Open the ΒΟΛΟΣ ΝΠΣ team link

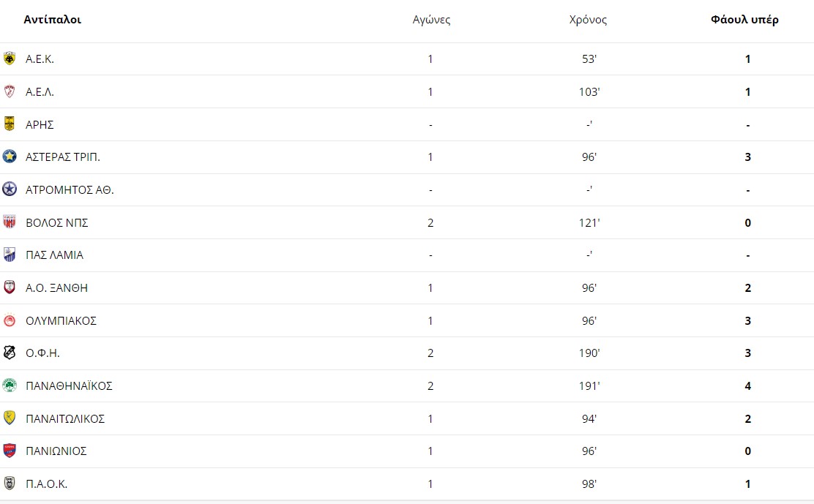(57, 222)
